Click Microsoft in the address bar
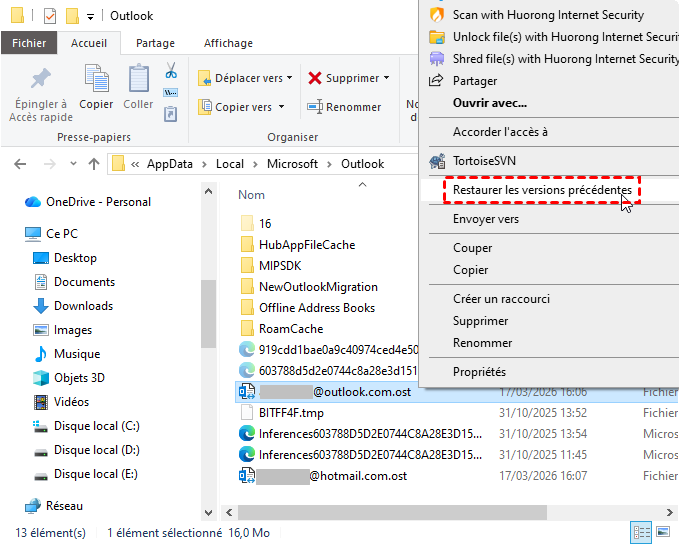 pos(292,164)
